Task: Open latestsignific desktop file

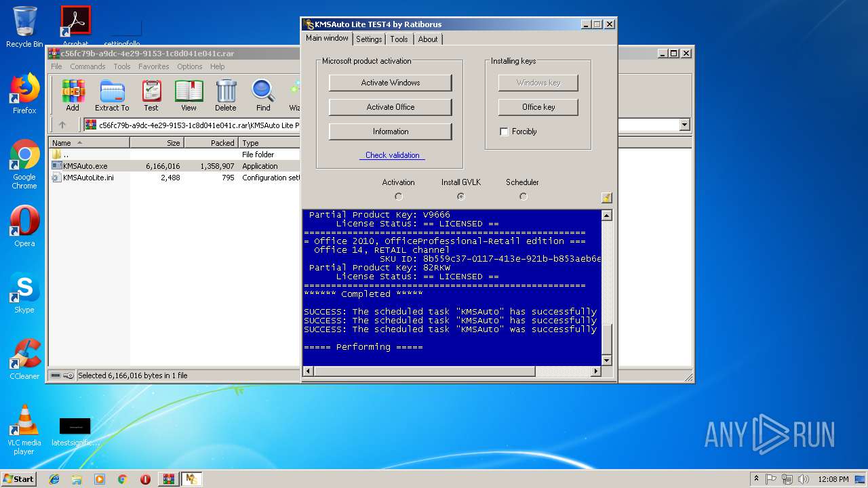Action: coord(75,432)
